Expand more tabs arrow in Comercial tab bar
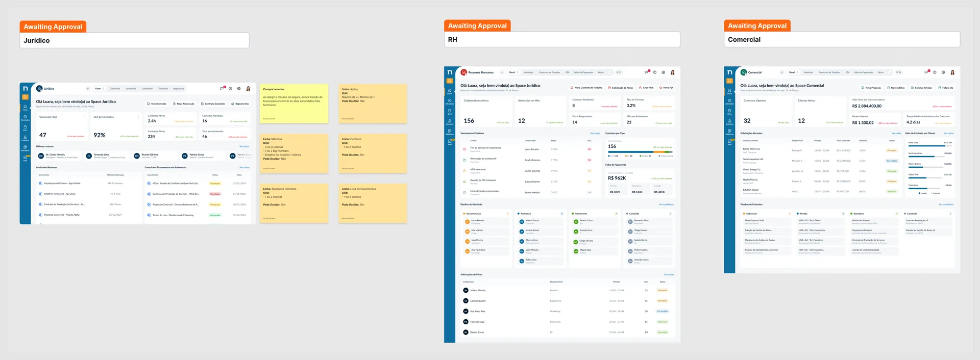The height and width of the screenshot is (360, 980). click(890, 72)
